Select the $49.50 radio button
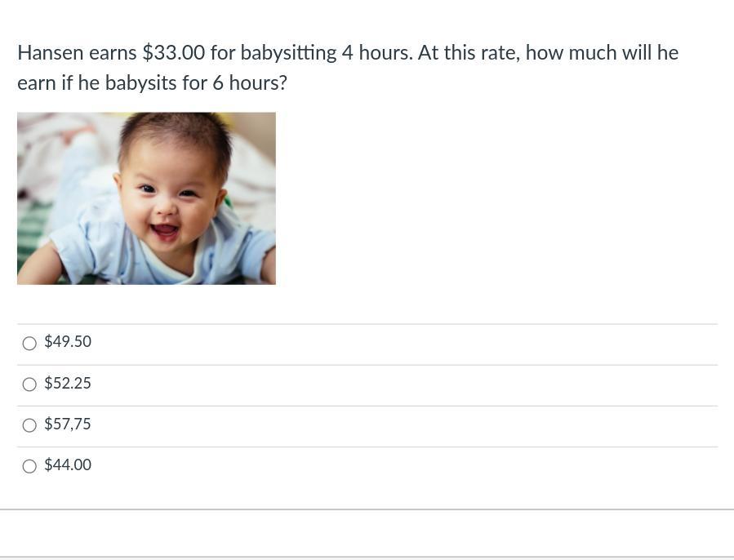Image resolution: width=734 pixels, height=560 pixels. coord(29,343)
